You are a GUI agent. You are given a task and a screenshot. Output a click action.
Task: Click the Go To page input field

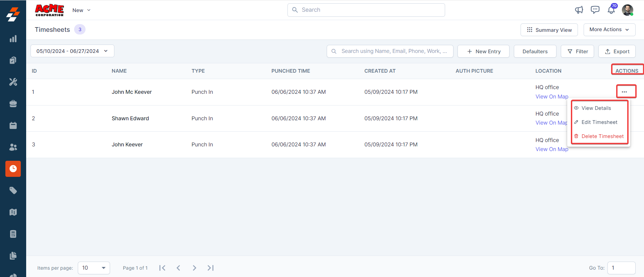pyautogui.click(x=621, y=268)
